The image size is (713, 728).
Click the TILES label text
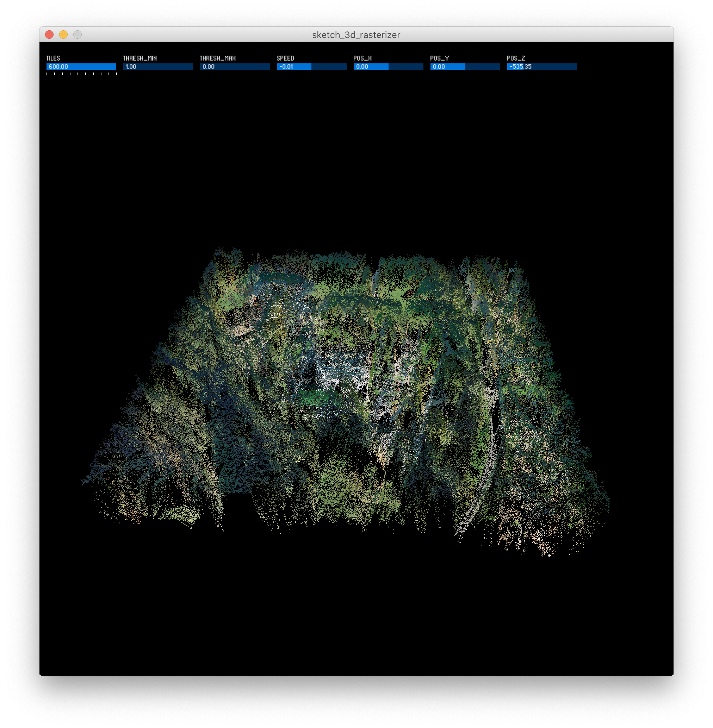53,58
